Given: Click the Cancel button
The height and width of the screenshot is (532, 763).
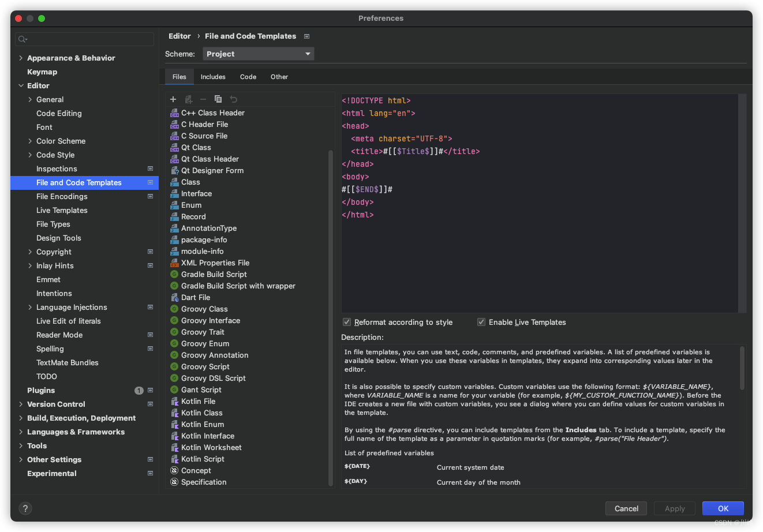Looking at the screenshot, I should tap(626, 508).
